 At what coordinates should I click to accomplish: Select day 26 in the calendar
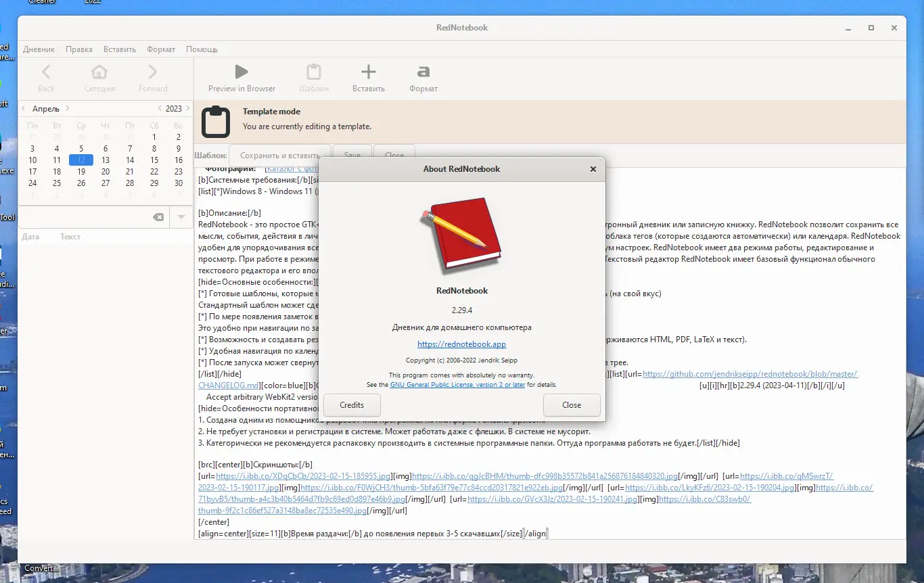tap(81, 183)
